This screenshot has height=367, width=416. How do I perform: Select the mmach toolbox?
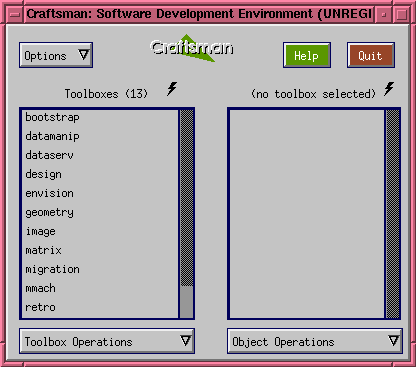[x=100, y=288]
